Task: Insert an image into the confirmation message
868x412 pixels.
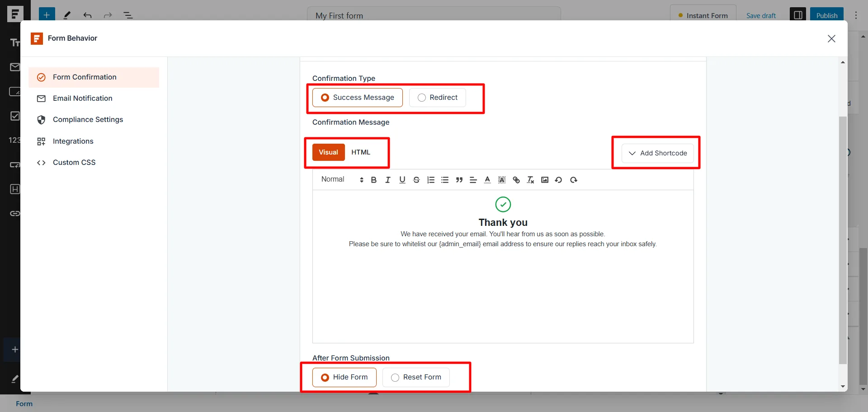Action: click(545, 180)
